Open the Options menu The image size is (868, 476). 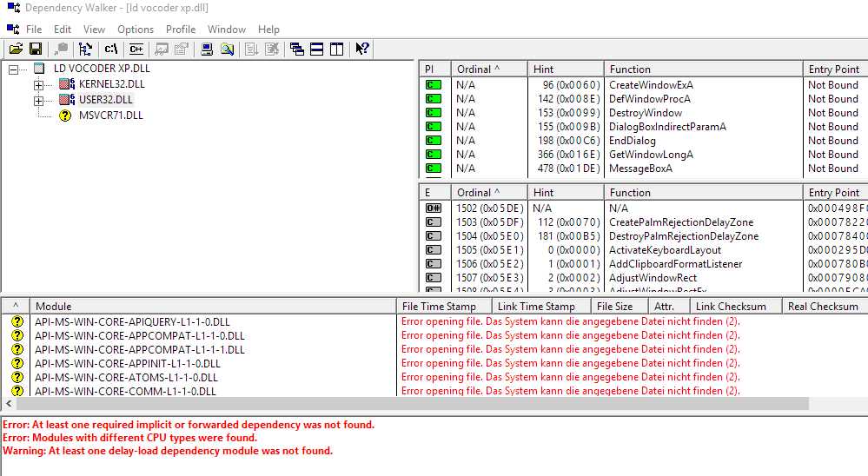[x=136, y=30]
